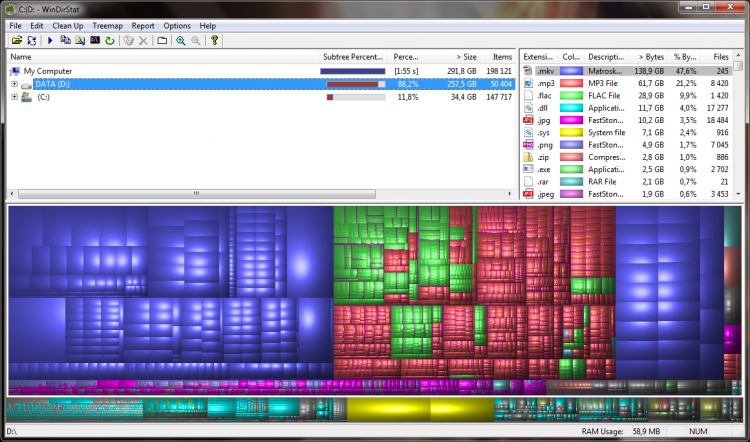Click the .jpg file type icon
This screenshot has height=442, width=750.
pyautogui.click(x=528, y=120)
